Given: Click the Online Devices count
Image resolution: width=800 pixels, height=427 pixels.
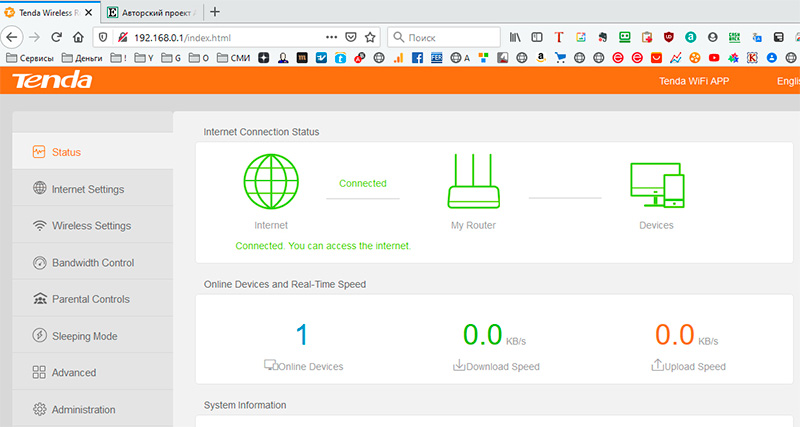Looking at the screenshot, I should pos(303,335).
